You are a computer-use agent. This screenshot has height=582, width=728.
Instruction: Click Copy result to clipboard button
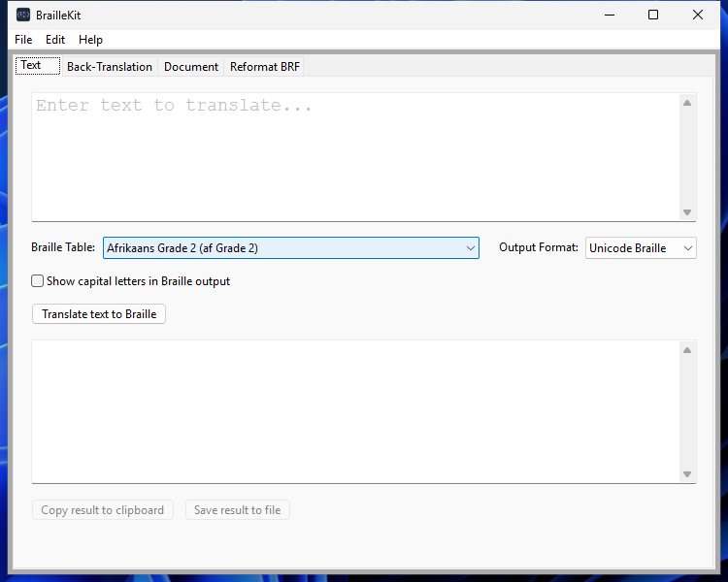pyautogui.click(x=103, y=510)
